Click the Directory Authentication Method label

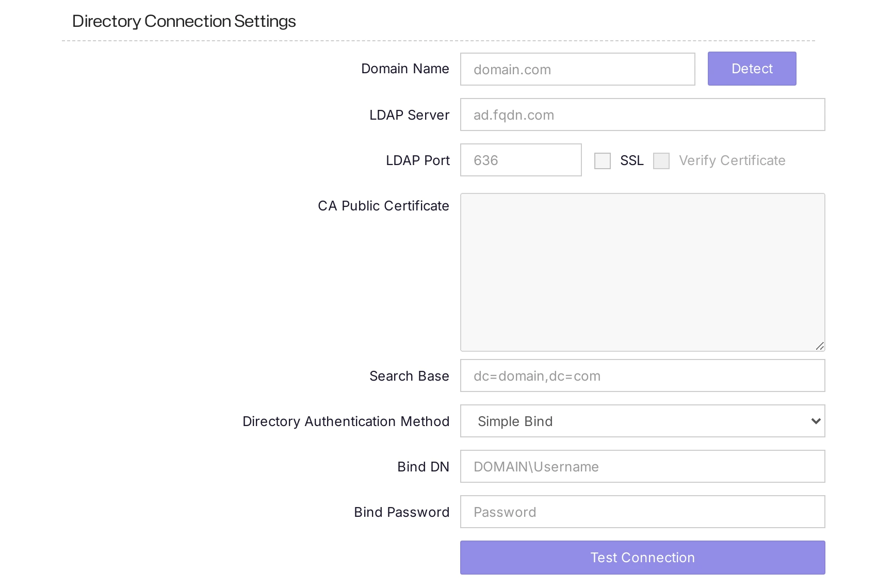tap(346, 421)
